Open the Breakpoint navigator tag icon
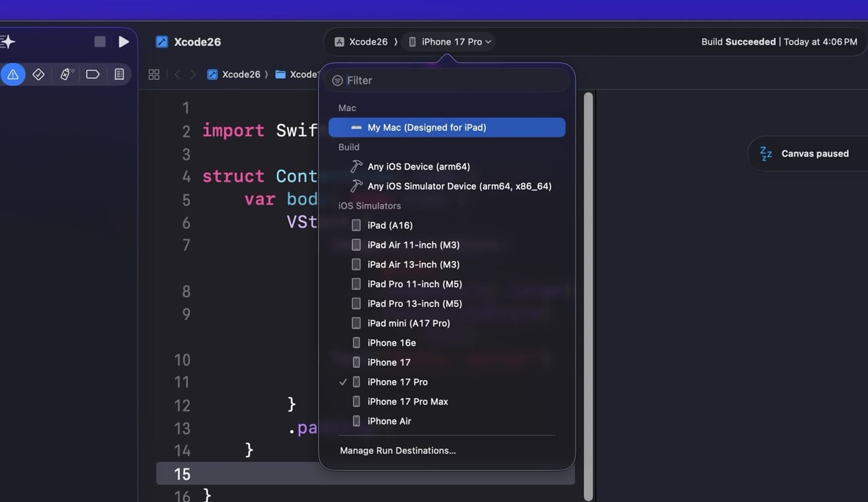 pyautogui.click(x=93, y=75)
